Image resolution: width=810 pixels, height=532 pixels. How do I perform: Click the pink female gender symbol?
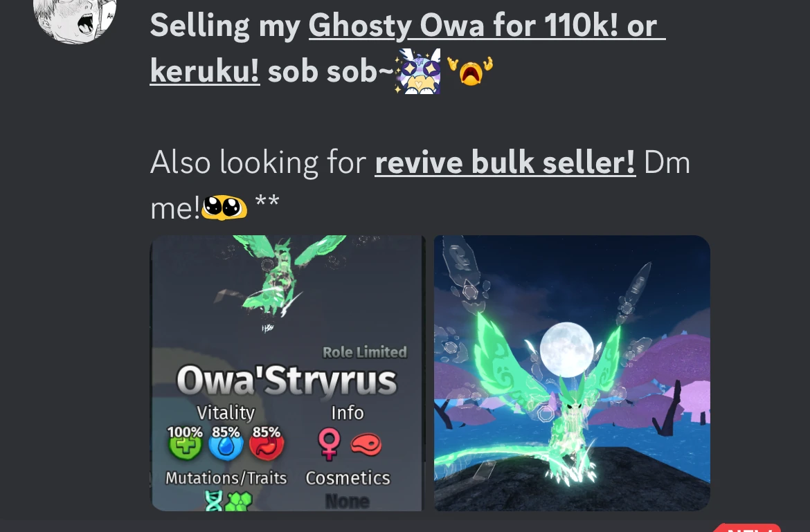coord(329,443)
